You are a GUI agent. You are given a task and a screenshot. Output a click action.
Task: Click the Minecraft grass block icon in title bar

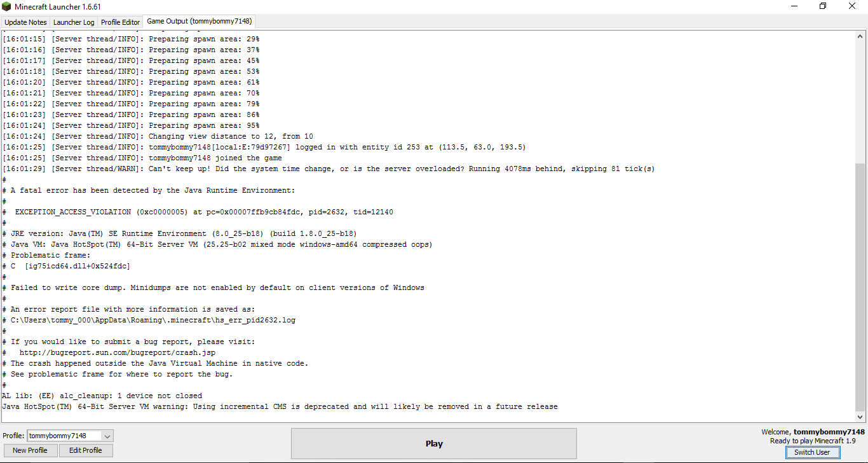pos(6,6)
